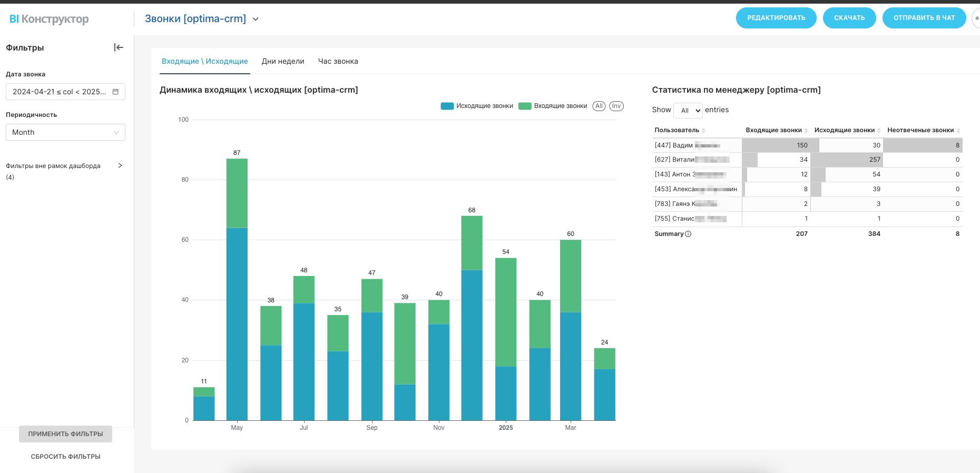Viewport: 980px width, 473px height.
Task: Sort by Исходящие звонки column arrows
Action: (x=879, y=131)
